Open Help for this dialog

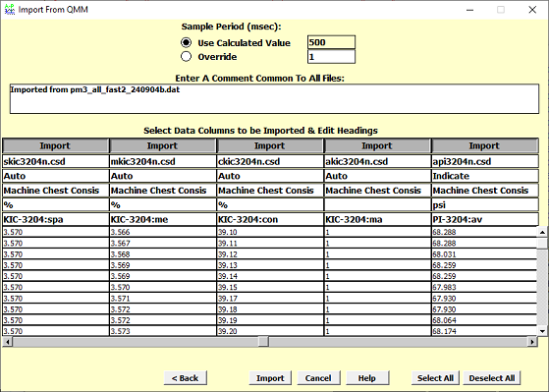click(367, 378)
